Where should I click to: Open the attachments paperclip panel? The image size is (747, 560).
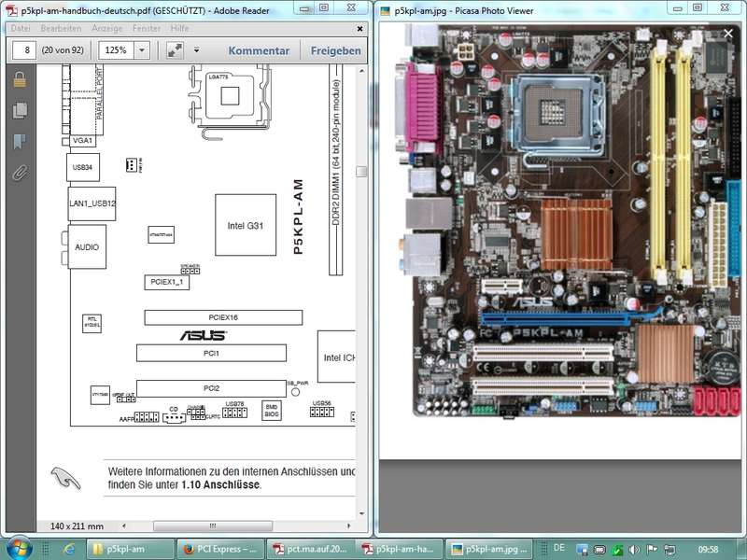pyautogui.click(x=19, y=173)
